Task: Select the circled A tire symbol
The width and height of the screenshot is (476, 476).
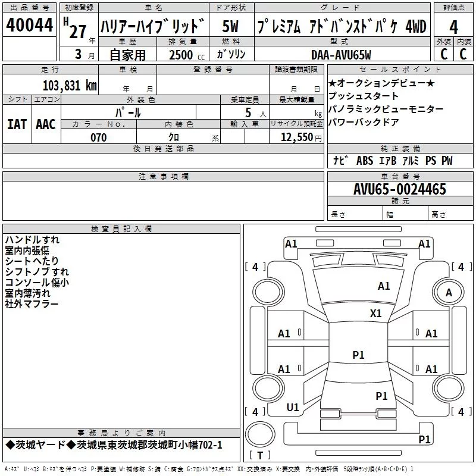Action: [449, 292]
